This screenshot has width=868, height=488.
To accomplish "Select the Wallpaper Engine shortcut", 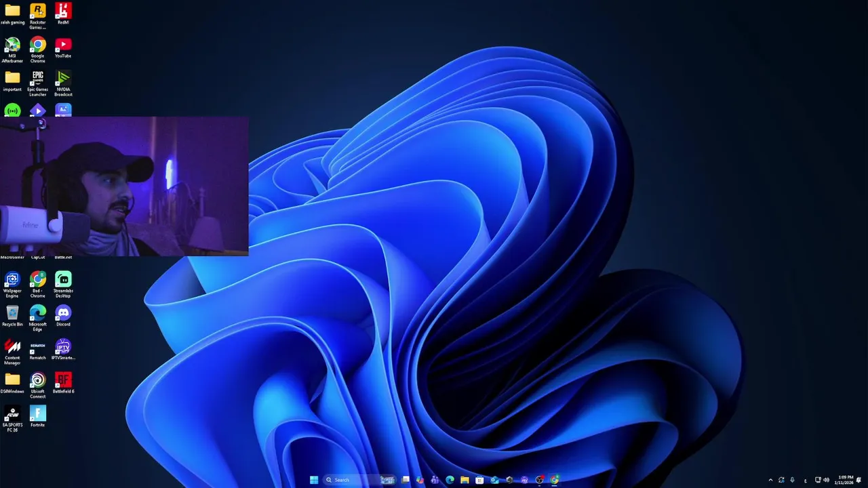I will click(x=12, y=285).
